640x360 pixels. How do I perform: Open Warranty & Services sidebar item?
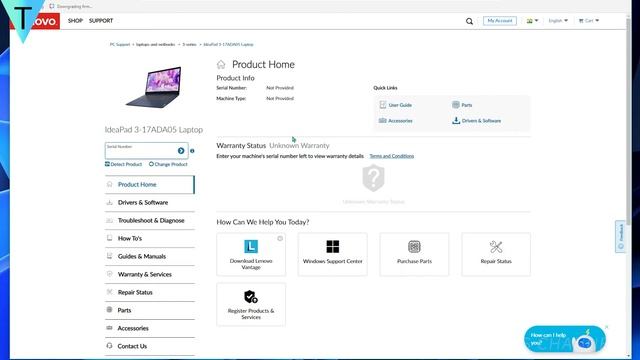click(150, 274)
